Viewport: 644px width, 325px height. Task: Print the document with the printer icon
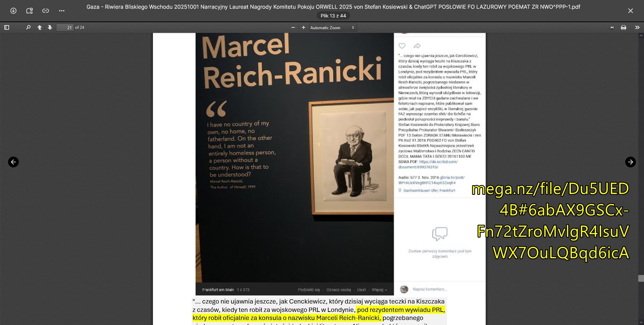624,28
